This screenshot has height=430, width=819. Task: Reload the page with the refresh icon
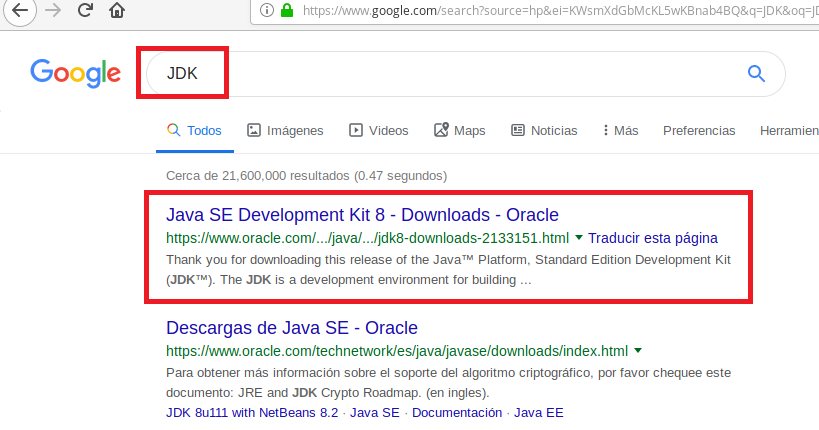(85, 11)
